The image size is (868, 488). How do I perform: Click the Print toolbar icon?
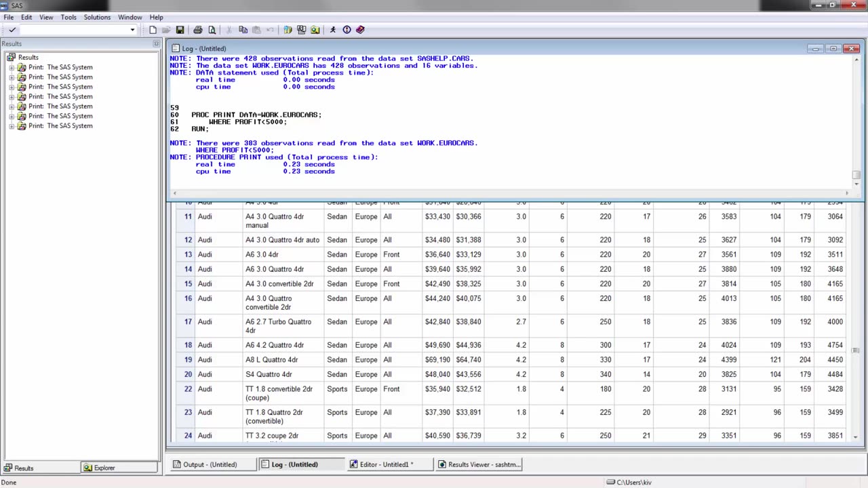click(198, 30)
